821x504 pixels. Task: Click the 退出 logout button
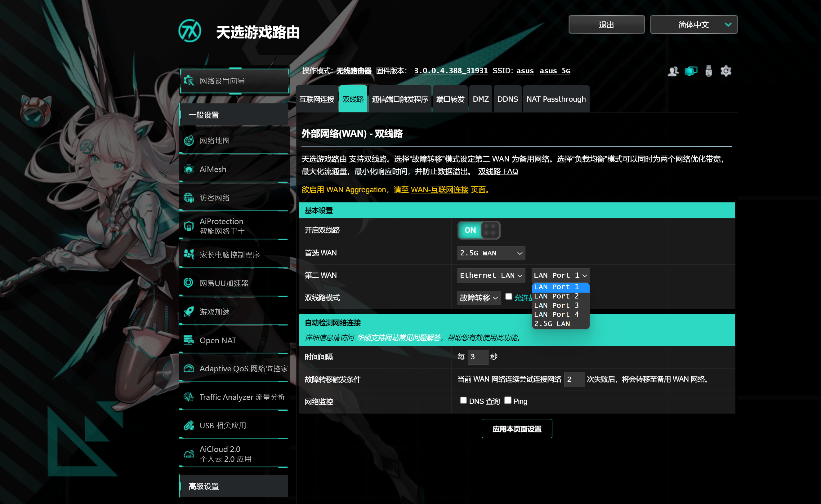tap(606, 25)
